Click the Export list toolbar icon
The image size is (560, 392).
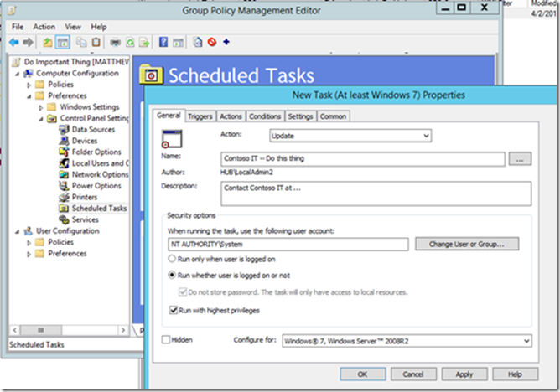click(x=144, y=43)
